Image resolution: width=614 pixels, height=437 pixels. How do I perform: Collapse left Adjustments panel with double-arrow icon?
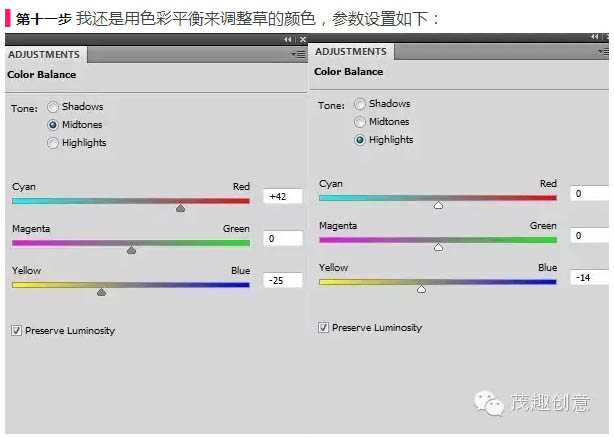click(288, 40)
